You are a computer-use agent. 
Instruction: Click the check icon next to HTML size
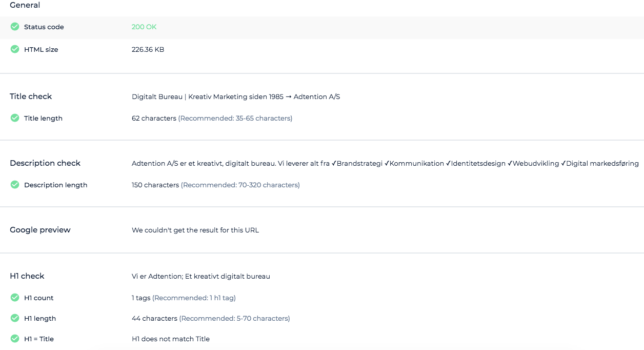[14, 49]
